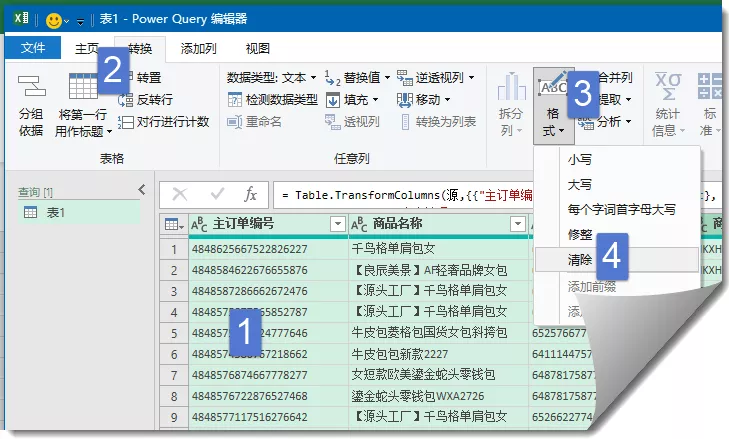Click cell 【良辰美景】AF轻奢品牌女包
Screen dimensions: 729x439
438,270
